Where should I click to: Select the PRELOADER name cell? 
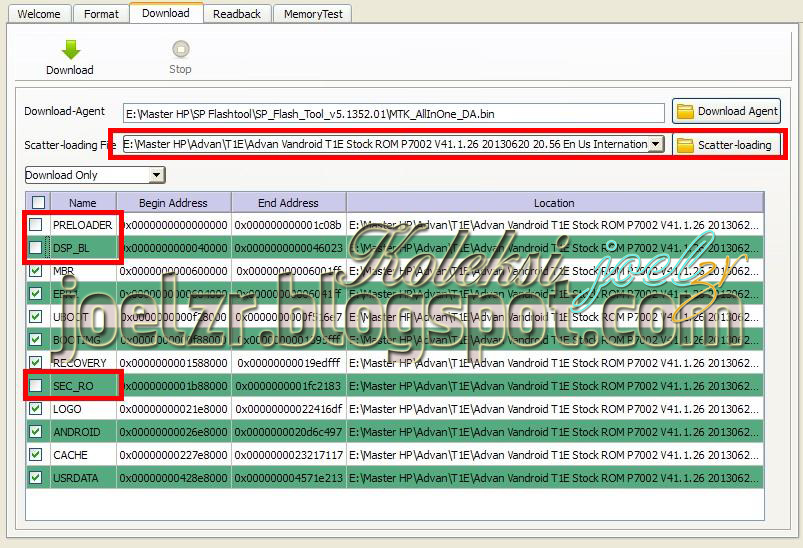pos(83,225)
